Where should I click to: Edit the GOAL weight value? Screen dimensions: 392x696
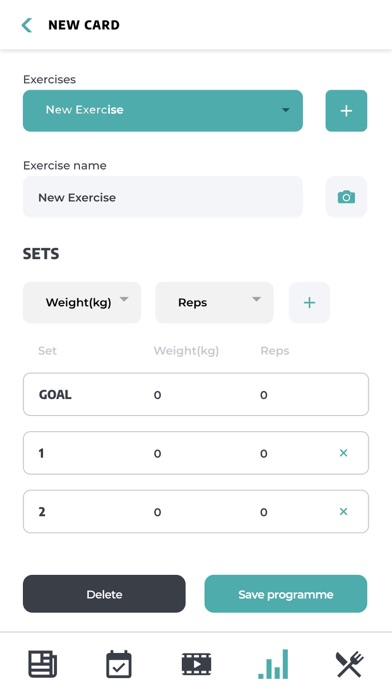click(x=158, y=395)
